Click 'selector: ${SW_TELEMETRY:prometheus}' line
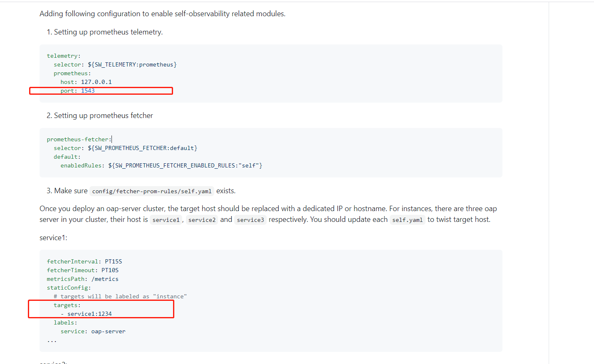 coord(115,64)
